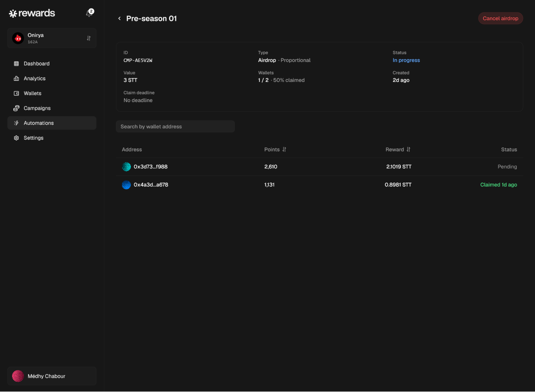Open the notifications bell icon
This screenshot has height=392, width=535.
coord(89,13)
